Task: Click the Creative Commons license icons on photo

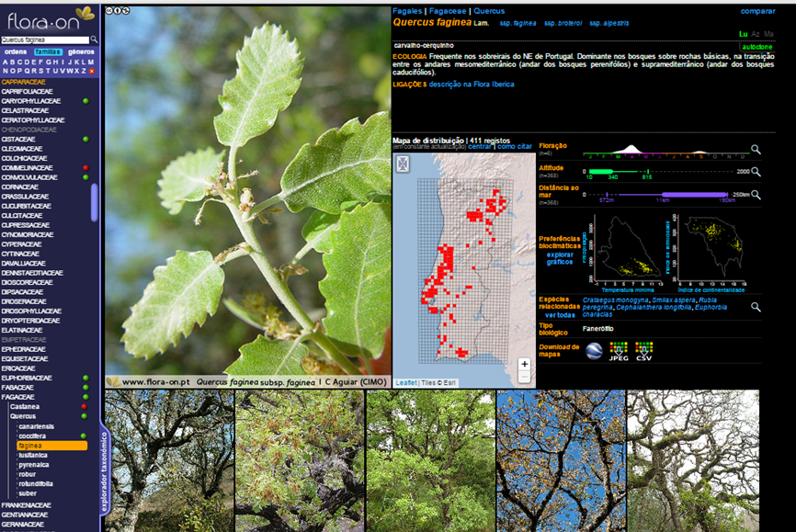Action: click(118, 10)
